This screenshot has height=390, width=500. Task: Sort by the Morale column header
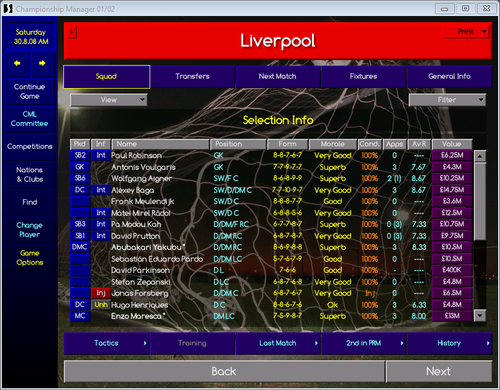point(333,144)
